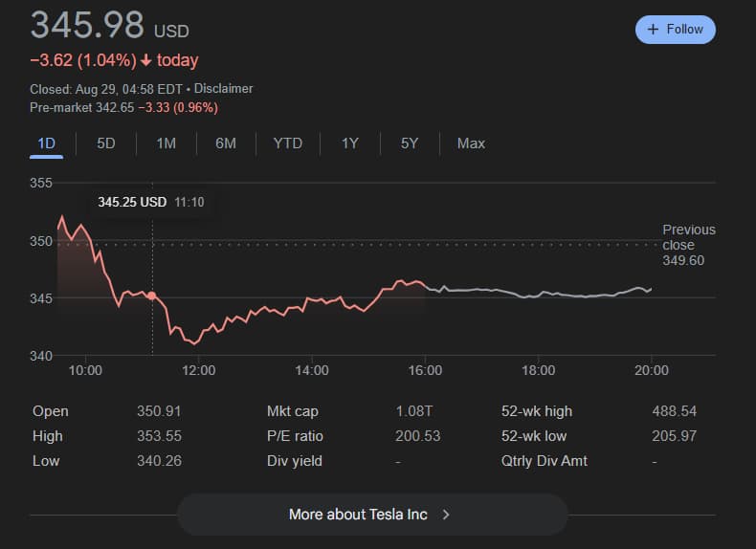This screenshot has height=549, width=756.
Task: Switch to the 5D tab
Action: (x=106, y=143)
